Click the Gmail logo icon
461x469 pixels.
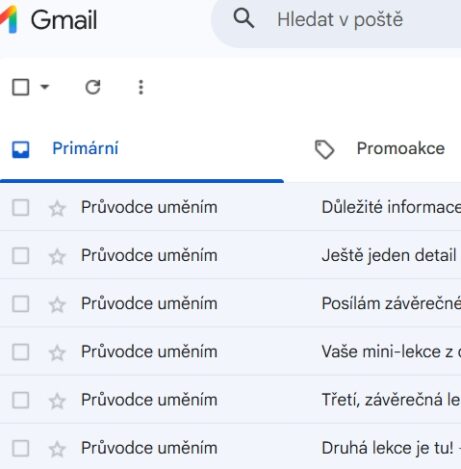[8, 19]
